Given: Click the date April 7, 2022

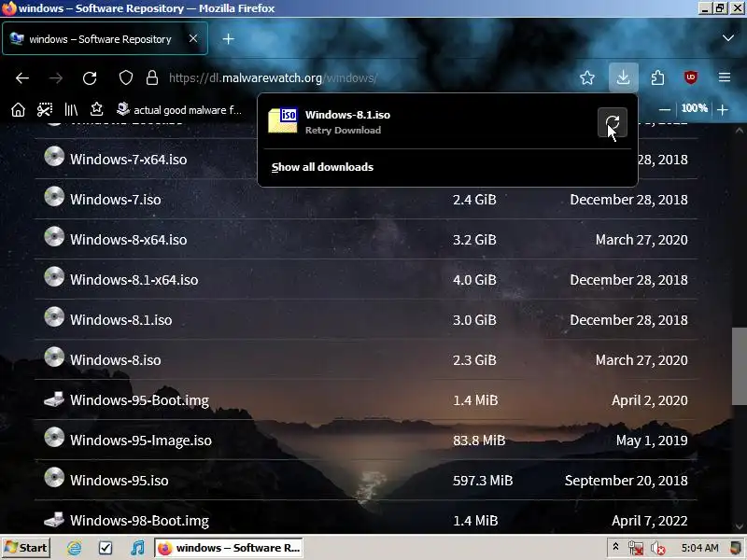Looking at the screenshot, I should [649, 521].
